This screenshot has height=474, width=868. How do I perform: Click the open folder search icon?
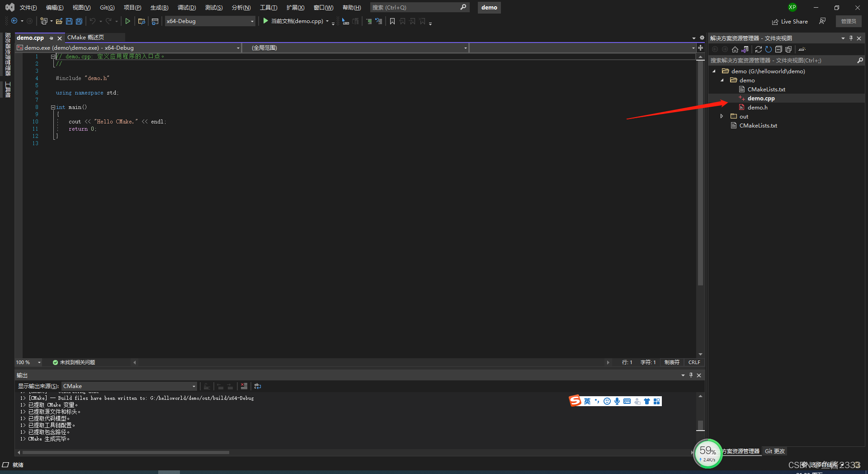click(x=142, y=21)
